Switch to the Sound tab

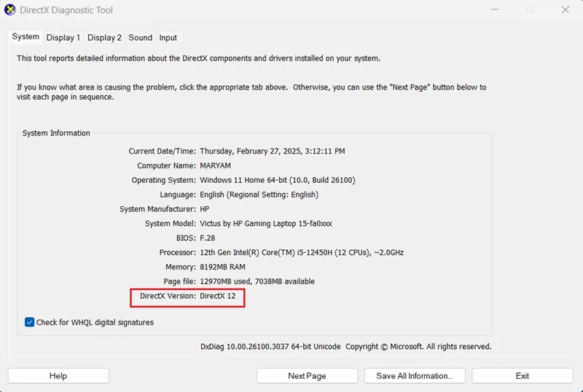(140, 38)
